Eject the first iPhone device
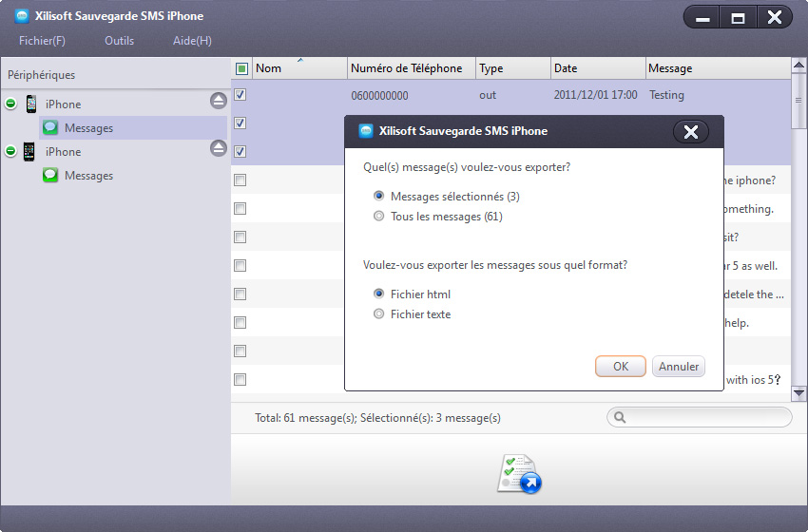Viewport: 808px width, 532px height. pyautogui.click(x=219, y=101)
